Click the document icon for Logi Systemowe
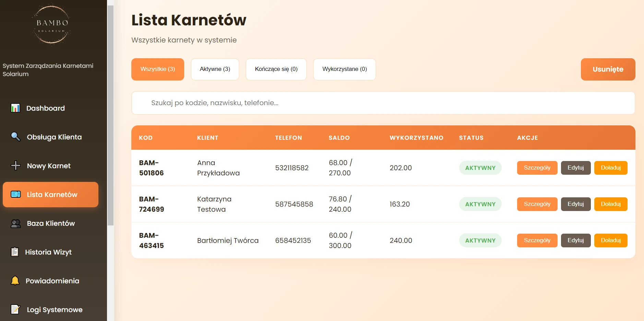This screenshot has height=321, width=644. pos(15,309)
